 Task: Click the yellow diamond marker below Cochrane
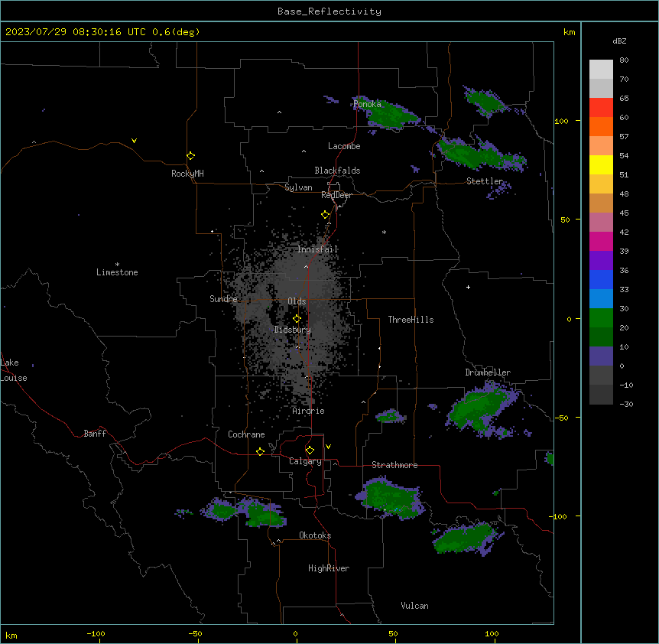[x=260, y=451]
